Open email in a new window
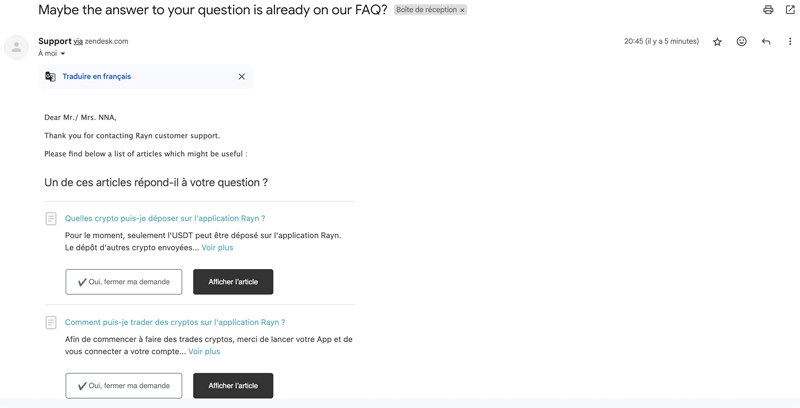 (790, 10)
